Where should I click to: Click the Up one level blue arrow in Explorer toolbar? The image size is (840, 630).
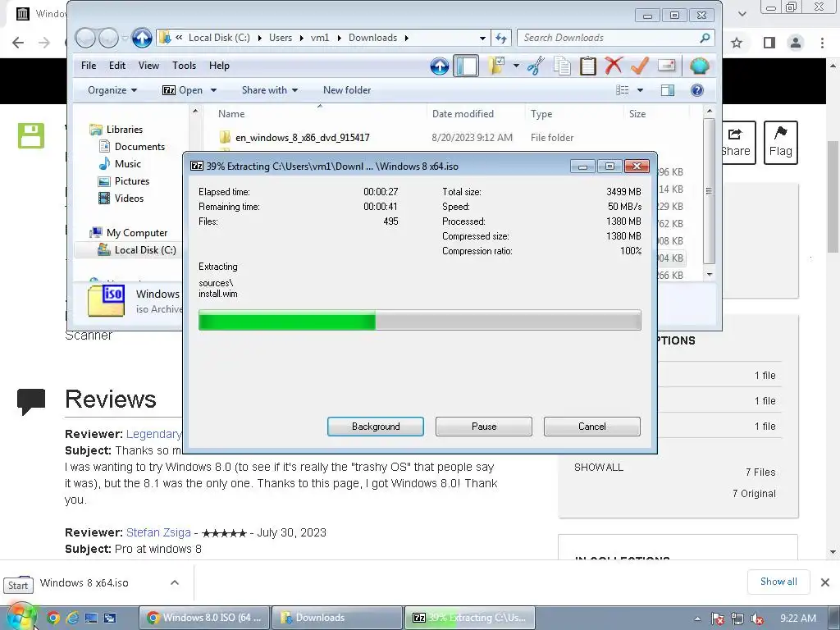(440, 66)
